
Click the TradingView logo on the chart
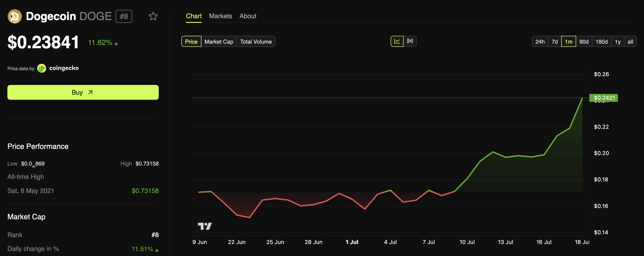click(x=204, y=226)
